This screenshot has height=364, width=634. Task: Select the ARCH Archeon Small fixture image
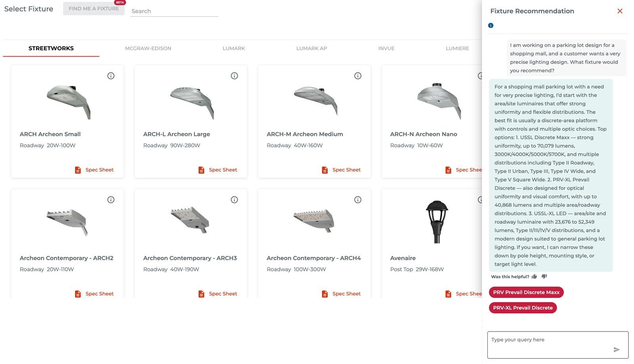coord(69,102)
